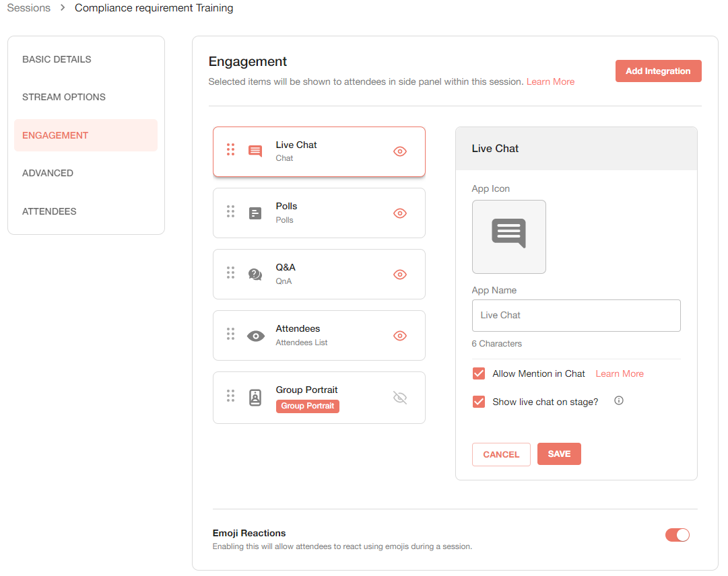
Task: Click the Group Portrait drag handle
Action: coord(230,396)
